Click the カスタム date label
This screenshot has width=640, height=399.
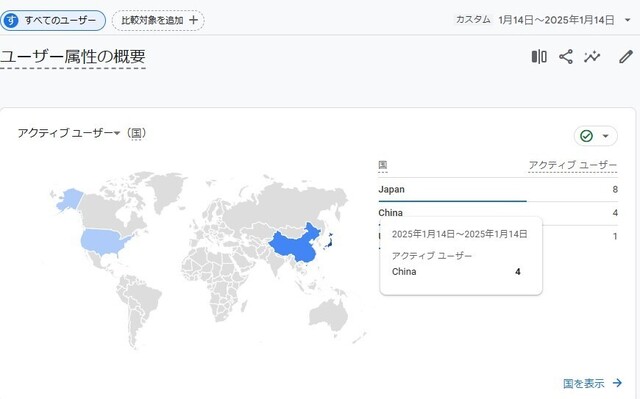473,20
